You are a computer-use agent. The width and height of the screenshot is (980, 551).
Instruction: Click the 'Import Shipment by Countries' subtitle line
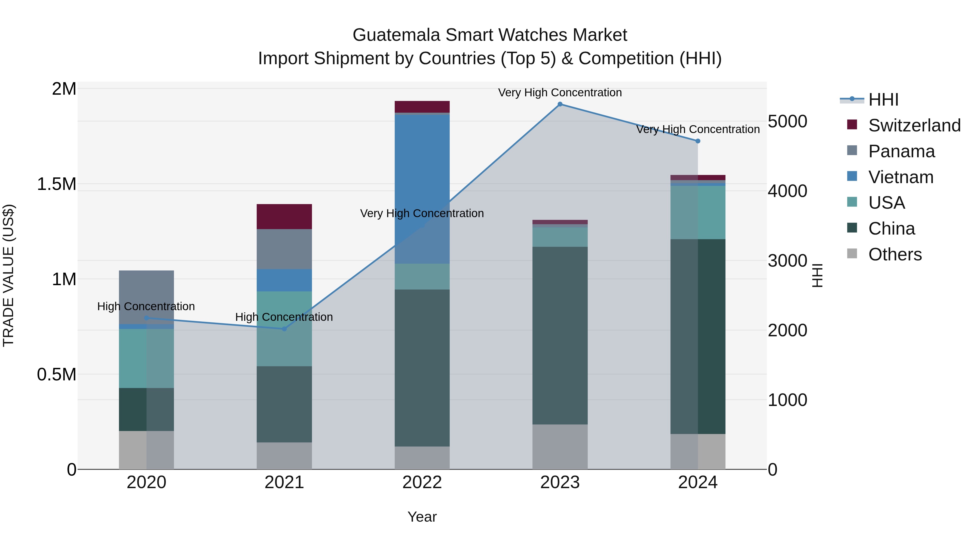point(490,59)
